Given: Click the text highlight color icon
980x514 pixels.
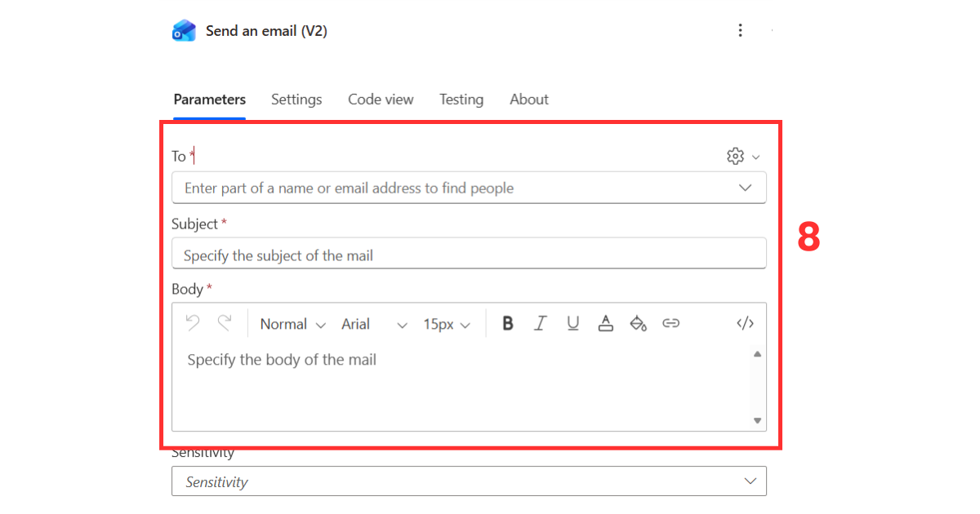Looking at the screenshot, I should click(639, 323).
